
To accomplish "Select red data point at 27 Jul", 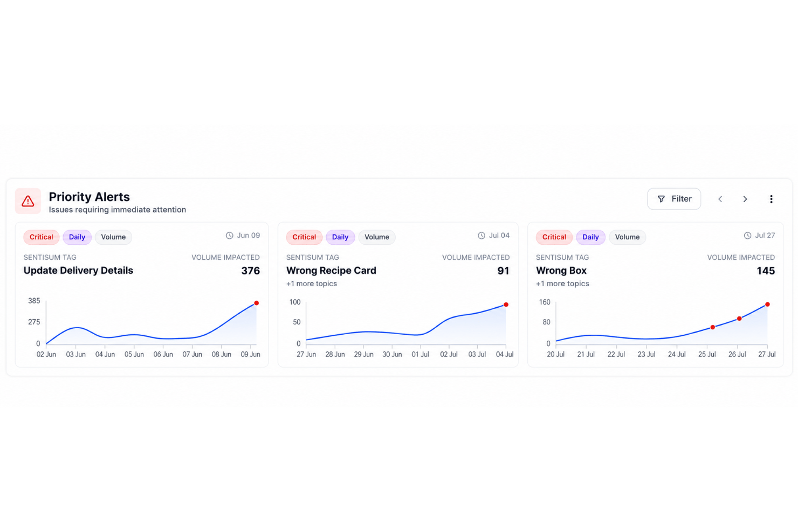I will coord(767,305).
